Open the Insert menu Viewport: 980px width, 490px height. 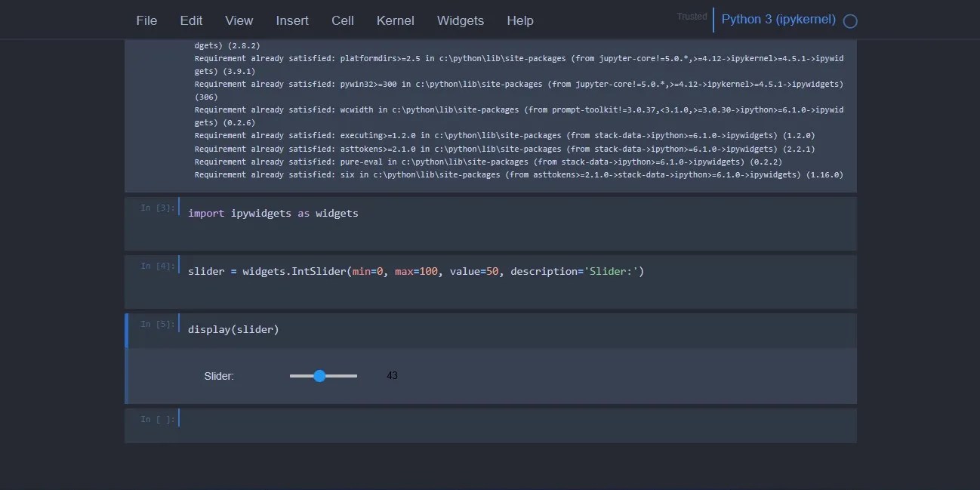[x=292, y=20]
